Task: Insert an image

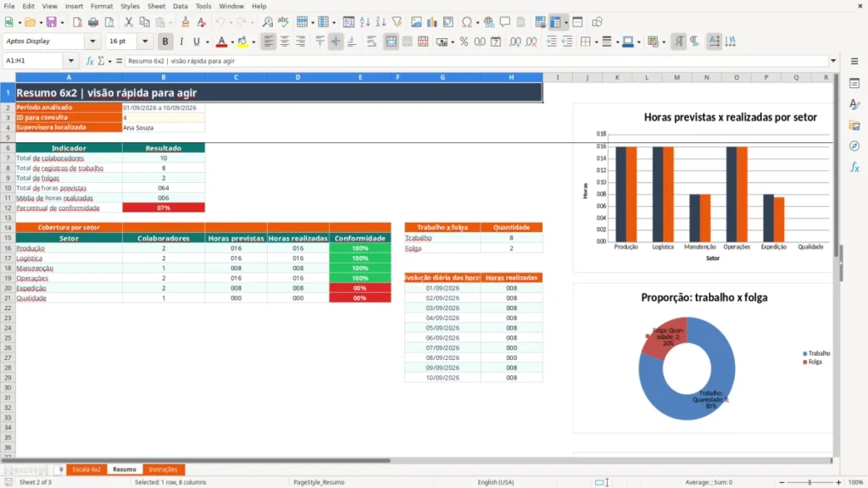Action: 416,22
